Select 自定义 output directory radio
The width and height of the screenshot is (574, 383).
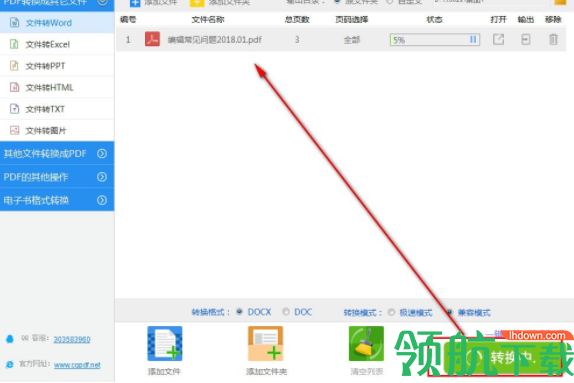[390, 2]
